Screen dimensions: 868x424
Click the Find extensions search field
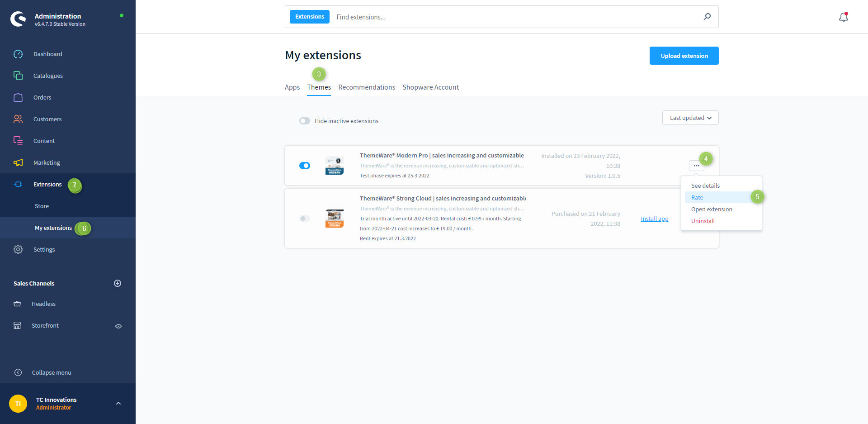pos(515,17)
